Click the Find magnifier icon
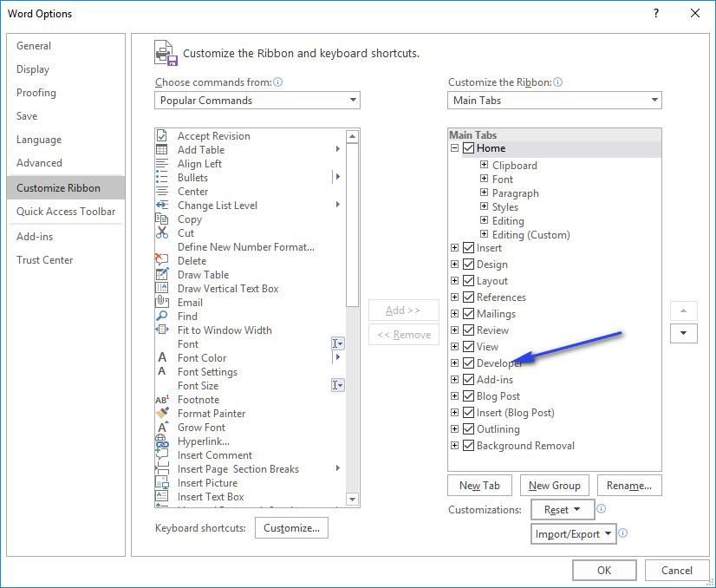 pyautogui.click(x=161, y=317)
